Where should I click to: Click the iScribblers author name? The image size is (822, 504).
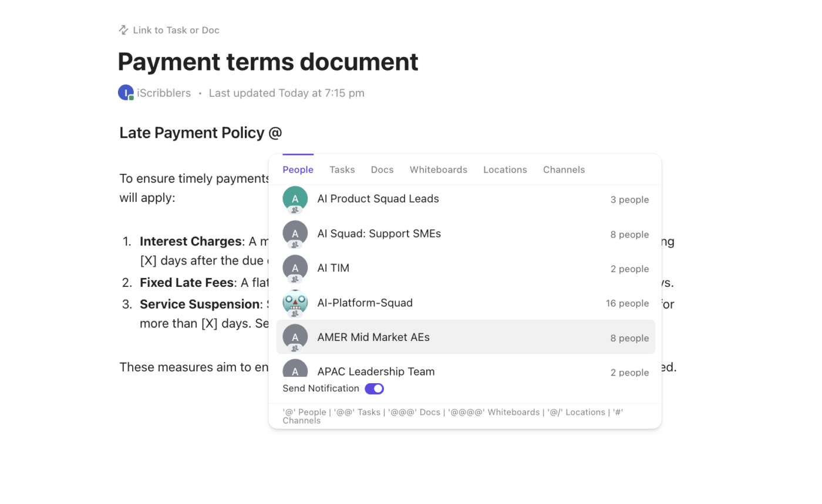pos(164,93)
